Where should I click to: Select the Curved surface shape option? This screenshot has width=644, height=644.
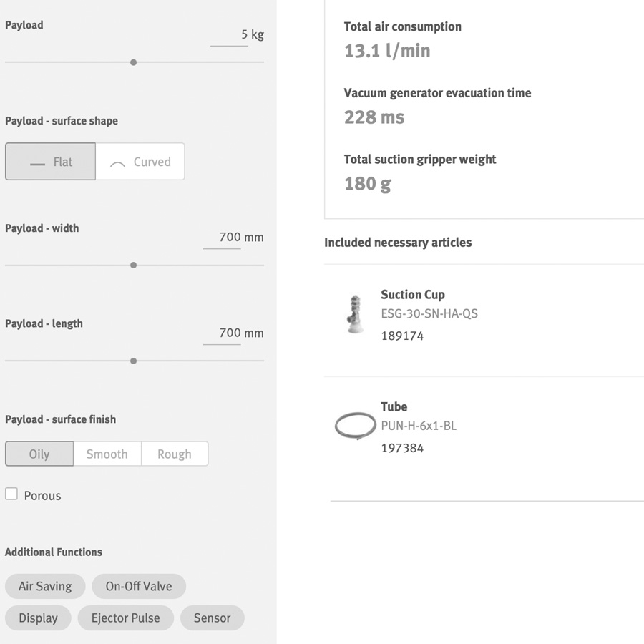[x=140, y=162]
